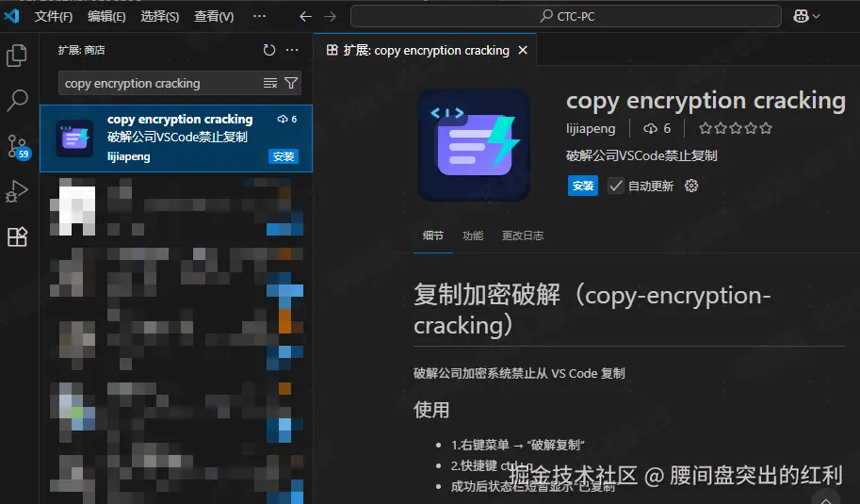Open the extension filter funnel menu
This screenshot has width=860, height=504.
click(291, 83)
